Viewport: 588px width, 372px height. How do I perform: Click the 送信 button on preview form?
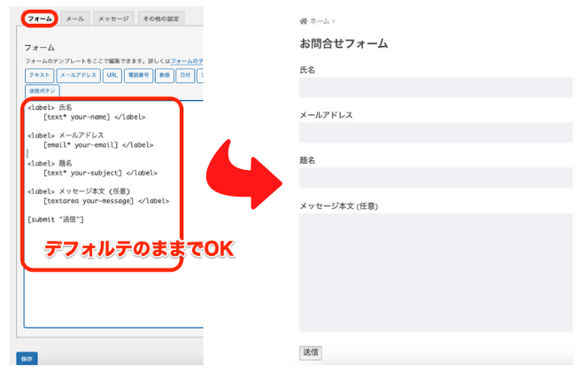(311, 353)
